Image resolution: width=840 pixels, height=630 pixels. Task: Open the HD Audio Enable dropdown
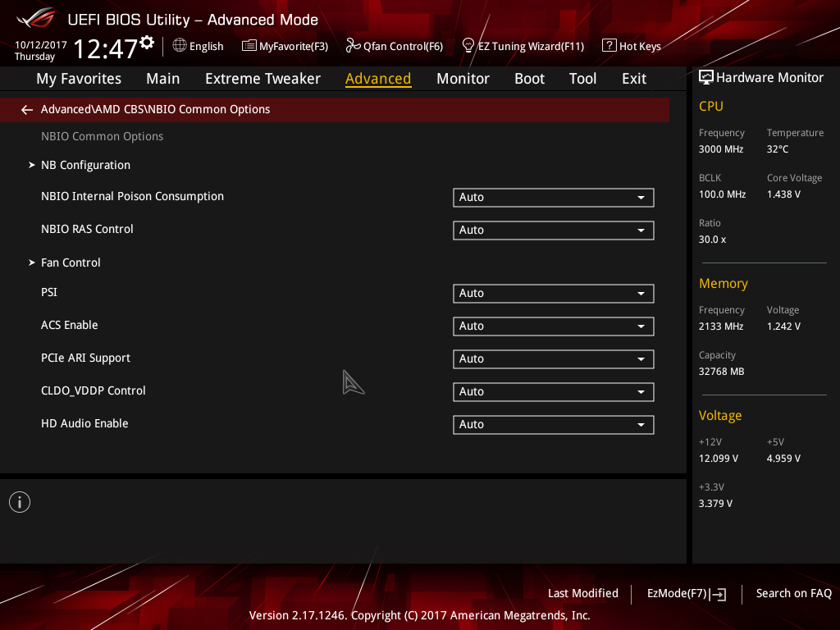pos(554,425)
